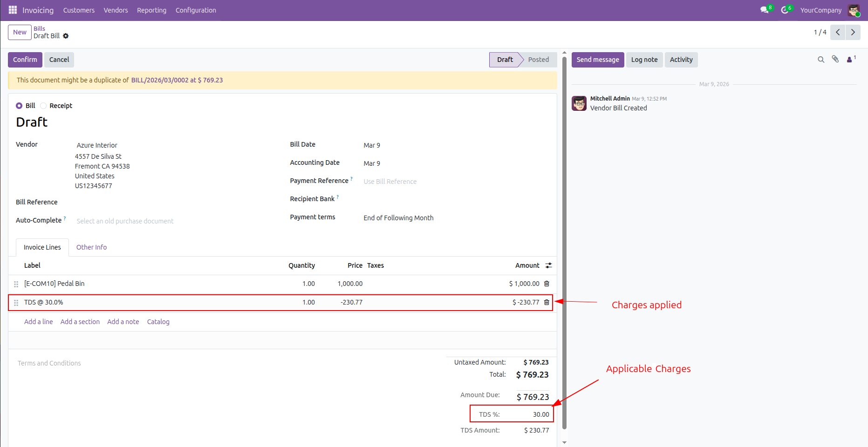Select the Receipt radio button
Screen dimensions: 868x447
pyautogui.click(x=43, y=106)
